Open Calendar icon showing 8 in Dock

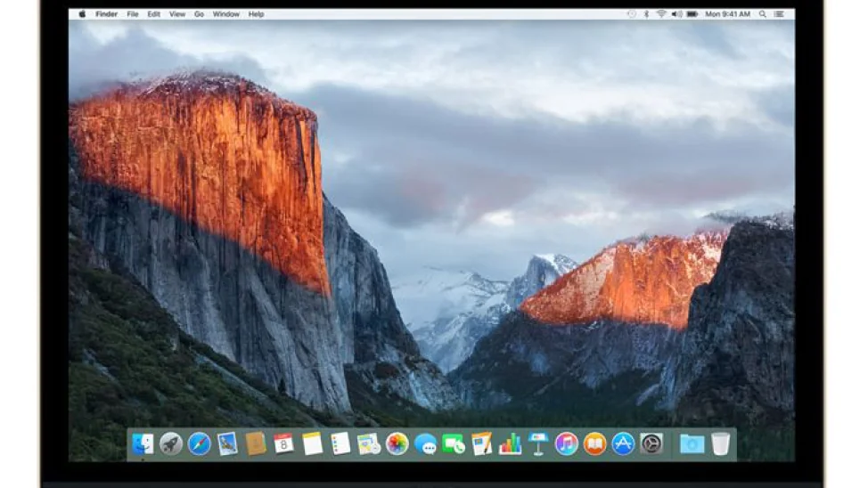(284, 443)
